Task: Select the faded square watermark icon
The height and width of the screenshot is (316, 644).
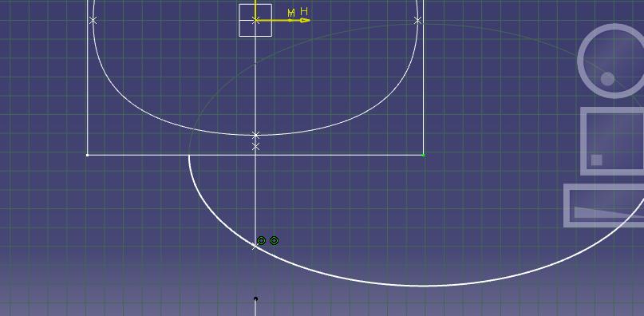Action: (612, 141)
